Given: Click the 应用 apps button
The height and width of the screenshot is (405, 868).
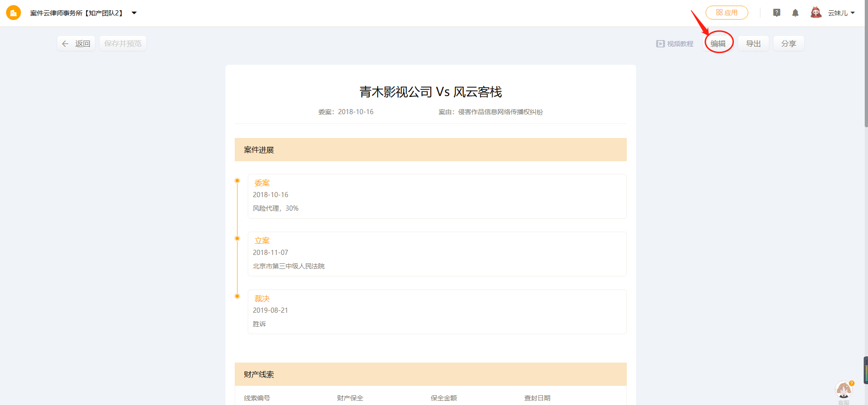Looking at the screenshot, I should coord(726,13).
